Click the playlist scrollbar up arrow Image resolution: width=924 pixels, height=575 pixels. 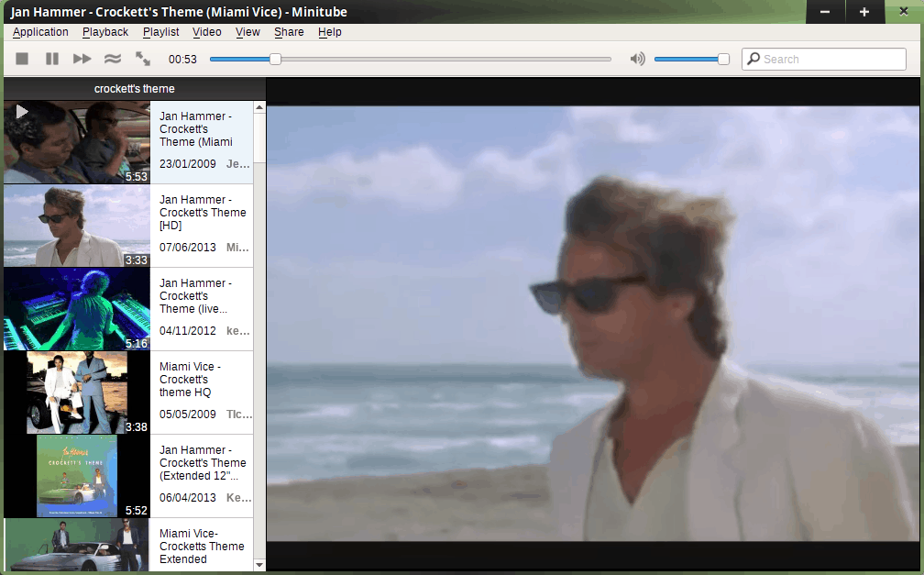259,107
